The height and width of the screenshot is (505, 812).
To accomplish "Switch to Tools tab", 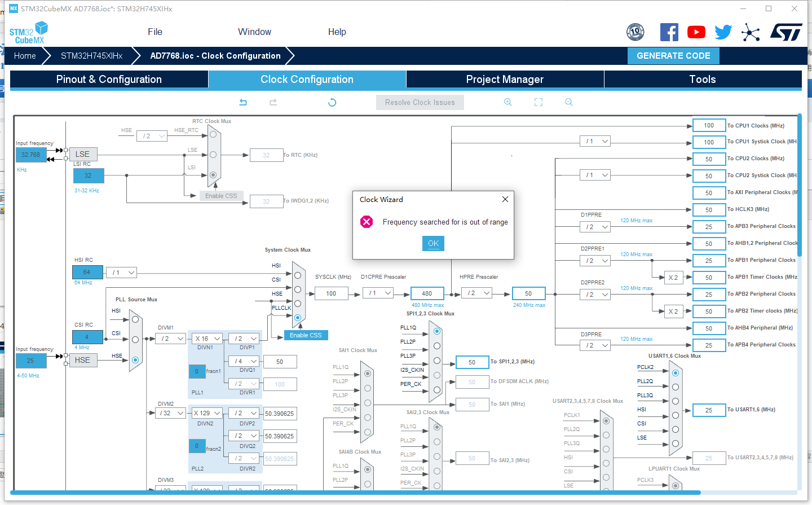I will (703, 80).
